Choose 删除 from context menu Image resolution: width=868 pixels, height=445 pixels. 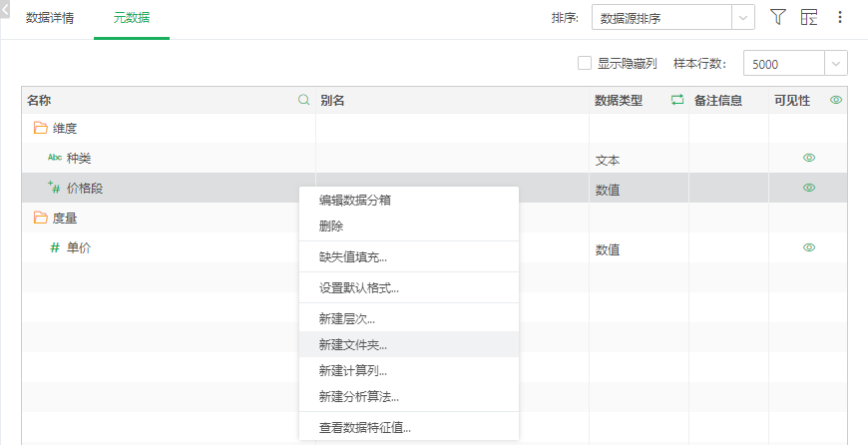tap(409, 226)
